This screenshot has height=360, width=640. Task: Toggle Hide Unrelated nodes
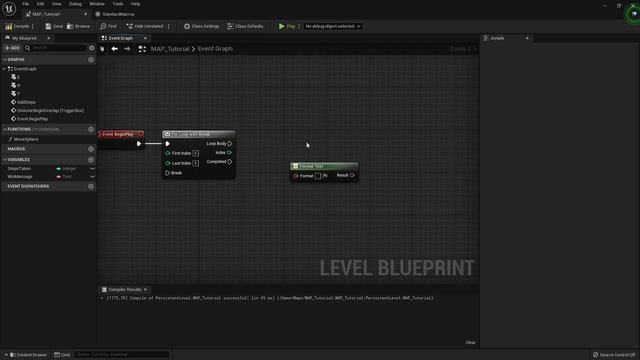tap(144, 26)
